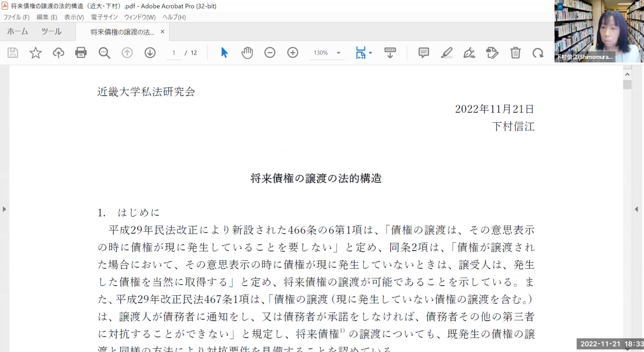Click the trash delete icon
This screenshot has width=644, height=352.
[x=515, y=53]
